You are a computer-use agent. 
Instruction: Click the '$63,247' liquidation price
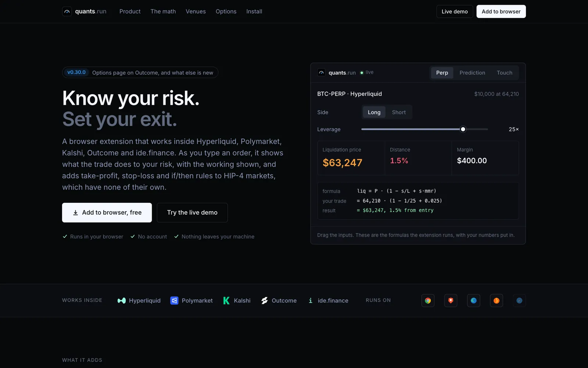coord(343,163)
